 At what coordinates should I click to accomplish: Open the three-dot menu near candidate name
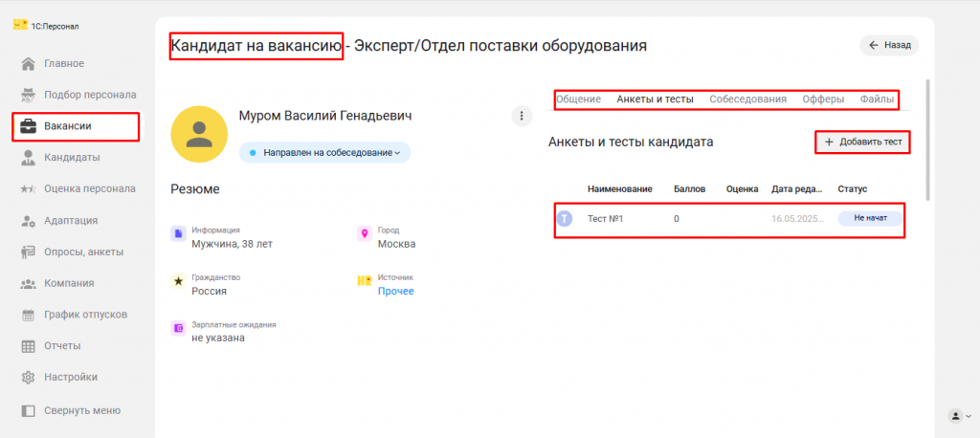pyautogui.click(x=522, y=116)
